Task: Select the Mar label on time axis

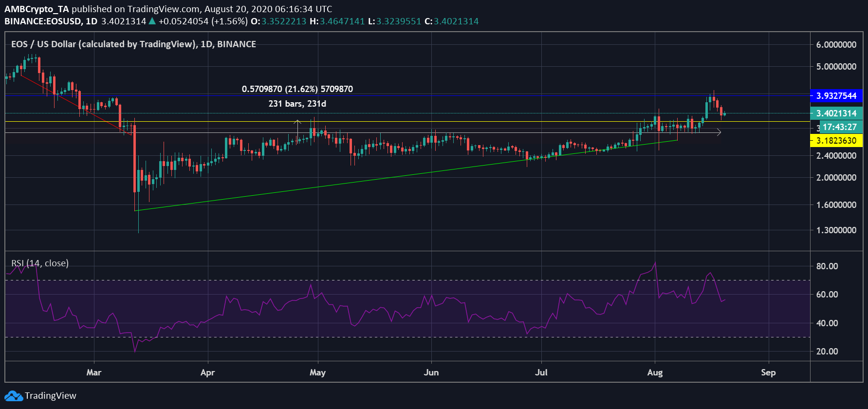Action: pos(93,372)
